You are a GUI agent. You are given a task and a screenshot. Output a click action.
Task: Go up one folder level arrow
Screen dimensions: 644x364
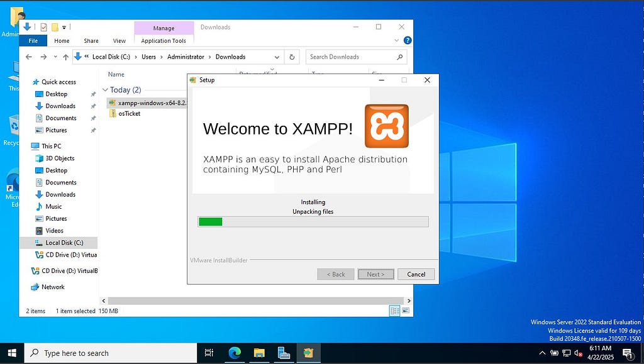click(x=65, y=57)
